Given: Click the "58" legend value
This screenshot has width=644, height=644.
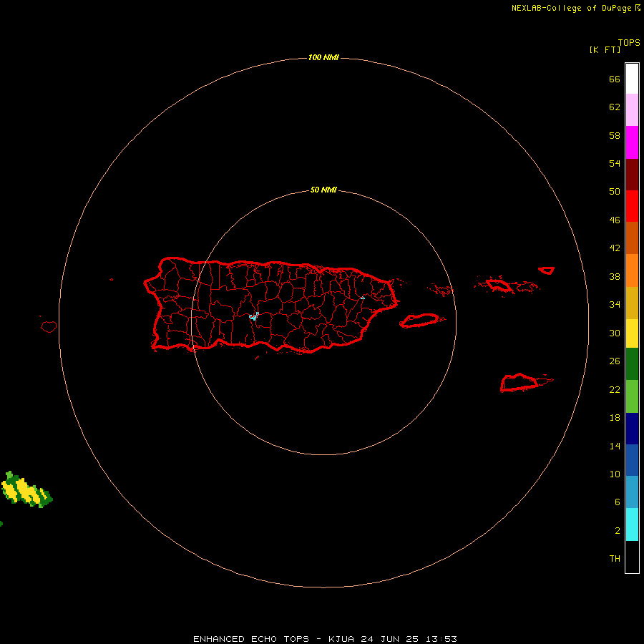Looking at the screenshot, I should click(615, 135).
